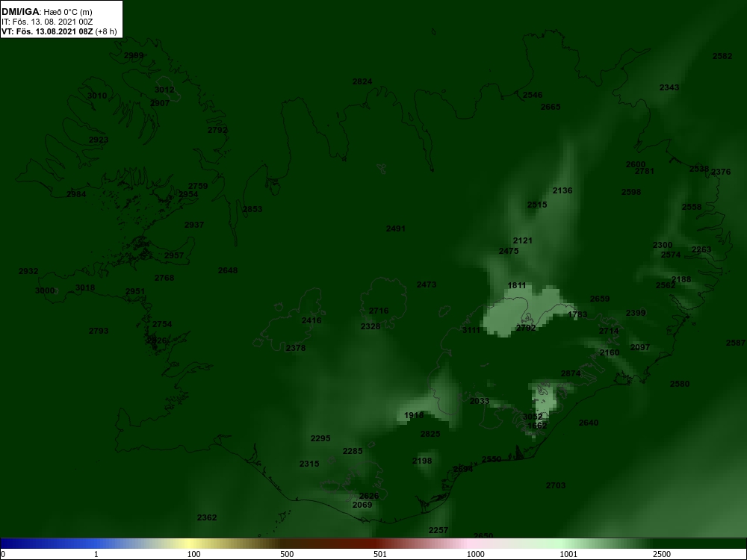Click the title text "DMI/IGA: Hæð 0°C (m)"
747x560 pixels.
[46, 12]
